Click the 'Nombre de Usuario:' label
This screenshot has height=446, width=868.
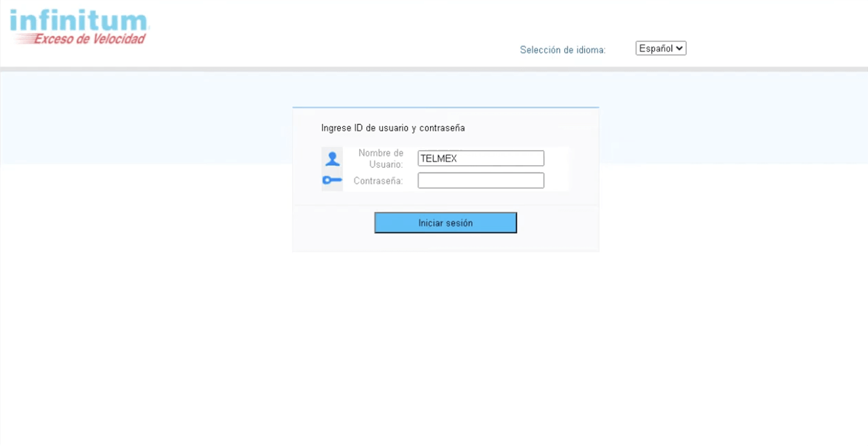point(380,158)
